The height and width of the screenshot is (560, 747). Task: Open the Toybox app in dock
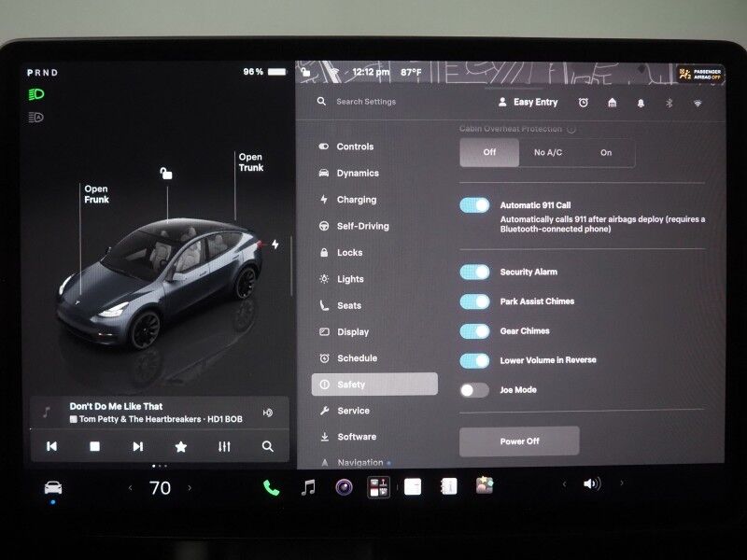point(485,485)
